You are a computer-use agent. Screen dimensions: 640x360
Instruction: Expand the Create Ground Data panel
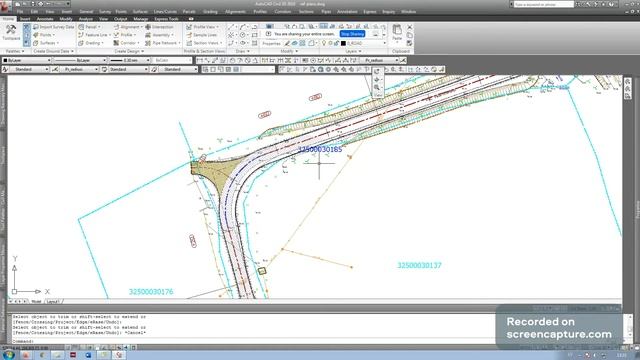point(53,51)
